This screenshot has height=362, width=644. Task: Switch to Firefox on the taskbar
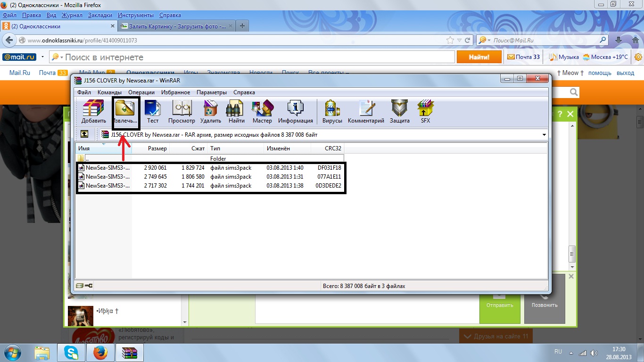pyautogui.click(x=100, y=353)
